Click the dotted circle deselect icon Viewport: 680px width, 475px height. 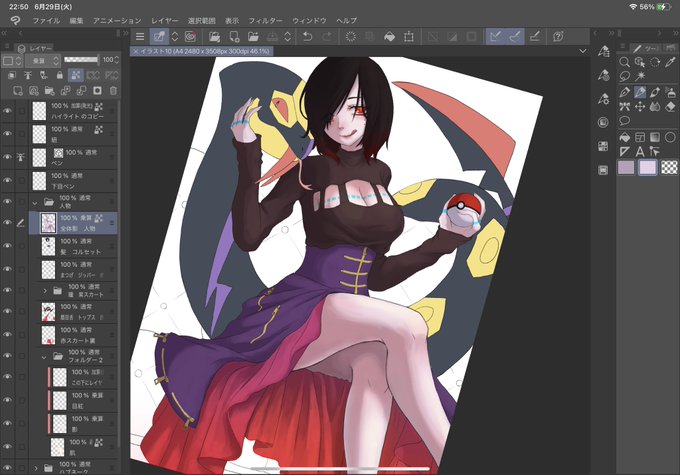350,37
